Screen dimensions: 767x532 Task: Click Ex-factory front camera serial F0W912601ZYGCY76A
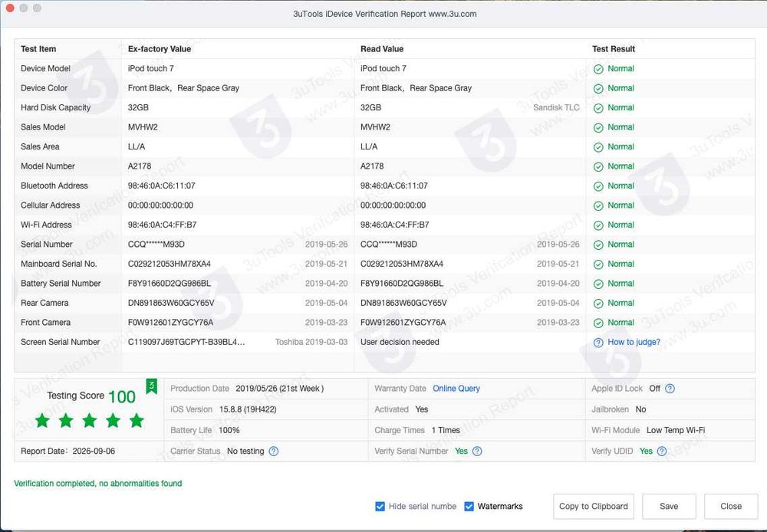pyautogui.click(x=170, y=323)
